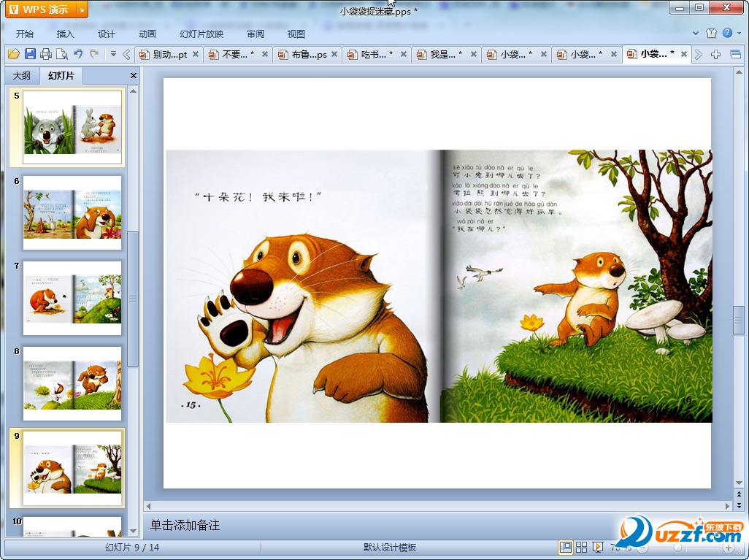Close the slide thumbnail pane
The image size is (749, 560).
click(134, 75)
